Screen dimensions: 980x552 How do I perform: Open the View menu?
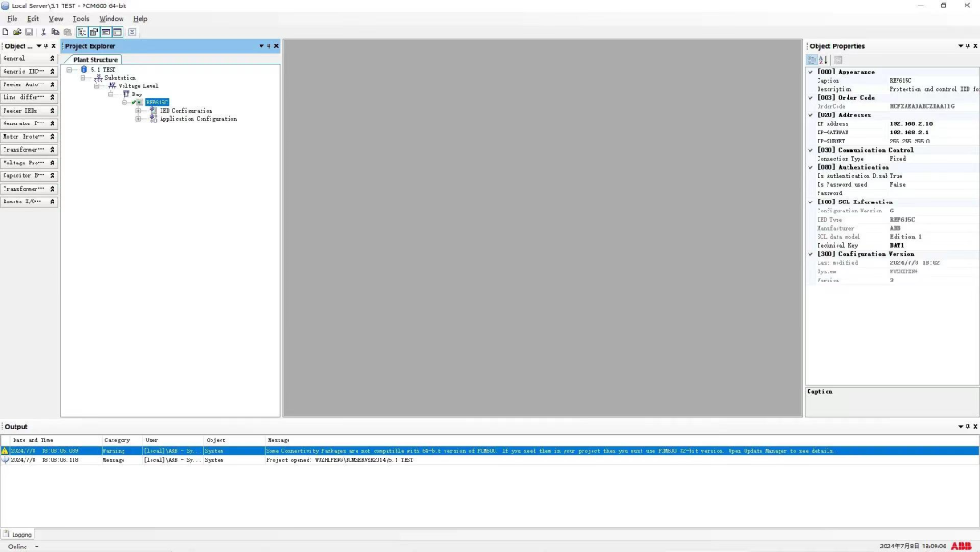coord(55,19)
